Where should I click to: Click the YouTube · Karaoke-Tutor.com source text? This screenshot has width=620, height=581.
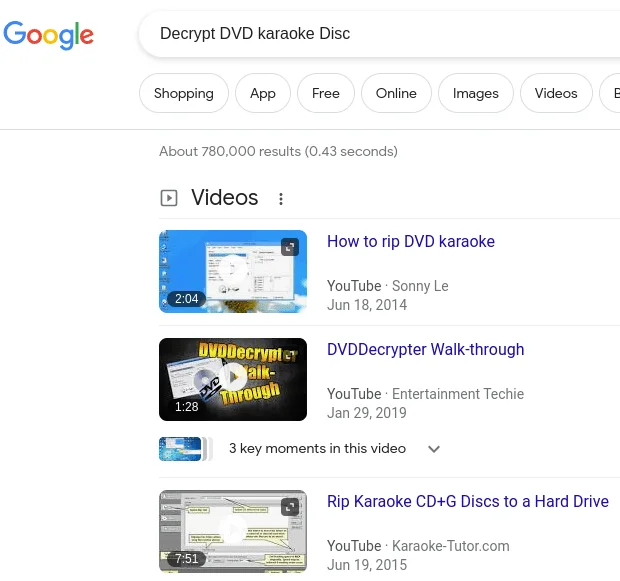[x=418, y=546]
